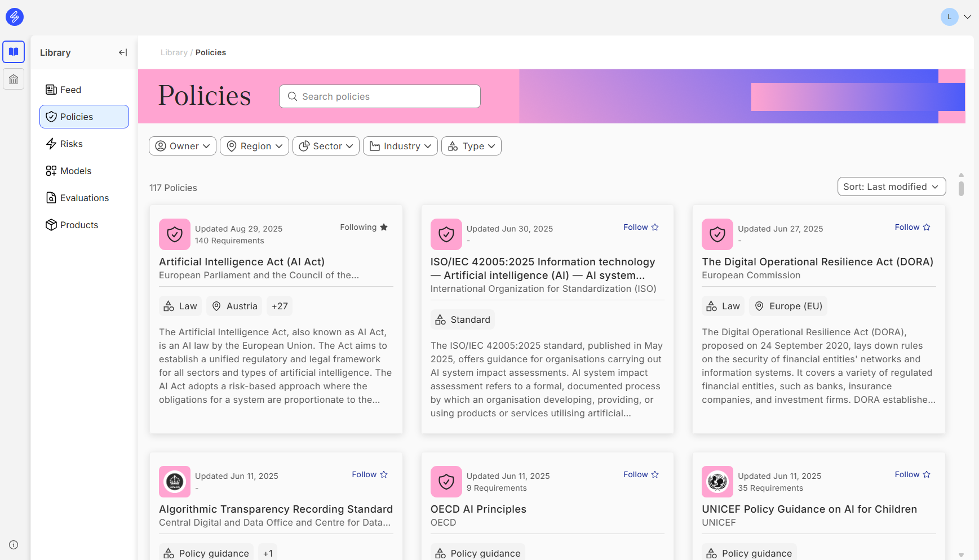Image resolution: width=979 pixels, height=560 pixels.
Task: Collapse the Library sidebar panel
Action: pos(123,52)
